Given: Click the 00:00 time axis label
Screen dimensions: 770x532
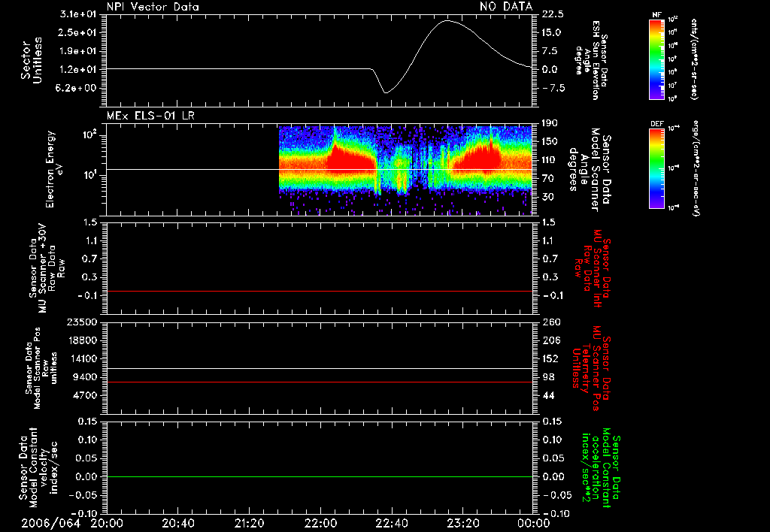Looking at the screenshot, I should (534, 523).
